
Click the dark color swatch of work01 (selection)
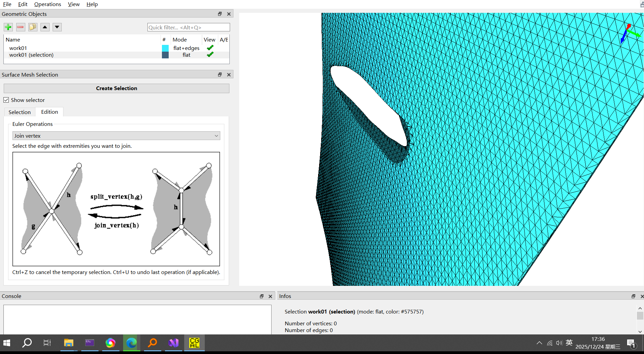coord(165,55)
